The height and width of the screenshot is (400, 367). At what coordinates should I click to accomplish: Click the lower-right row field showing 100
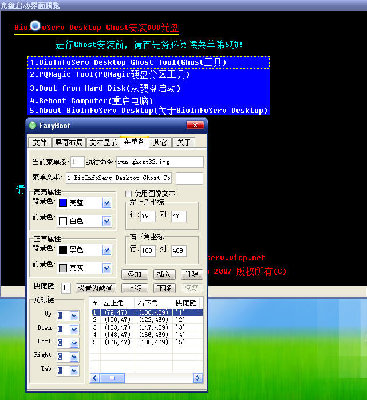147,250
